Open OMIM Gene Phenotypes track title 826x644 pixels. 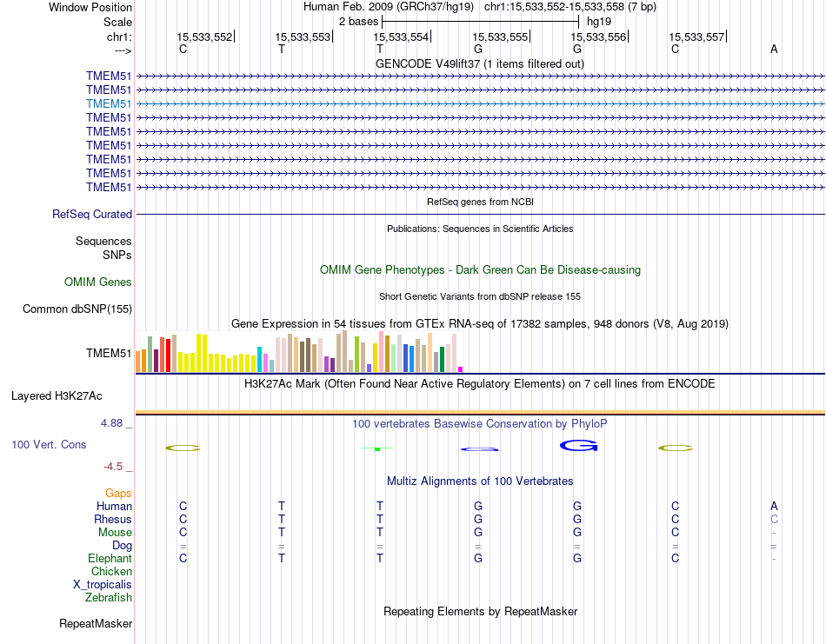(x=480, y=269)
